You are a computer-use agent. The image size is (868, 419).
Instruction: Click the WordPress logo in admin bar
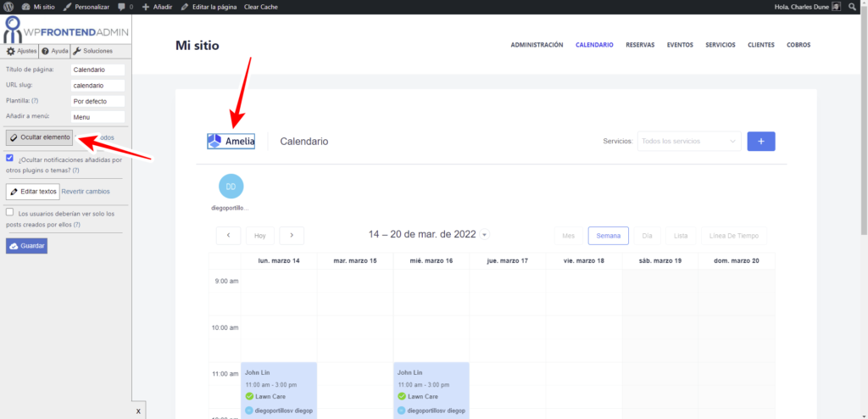tap(9, 7)
